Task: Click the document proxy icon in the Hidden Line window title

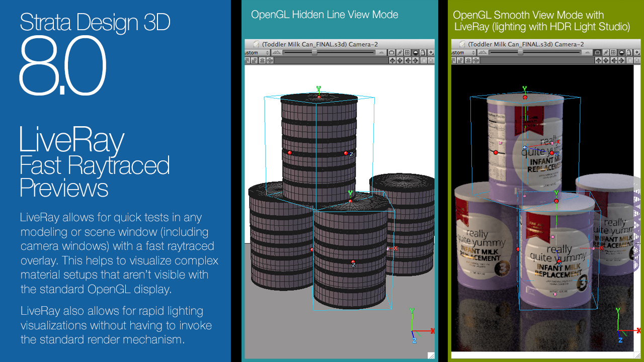Action: click(256, 45)
